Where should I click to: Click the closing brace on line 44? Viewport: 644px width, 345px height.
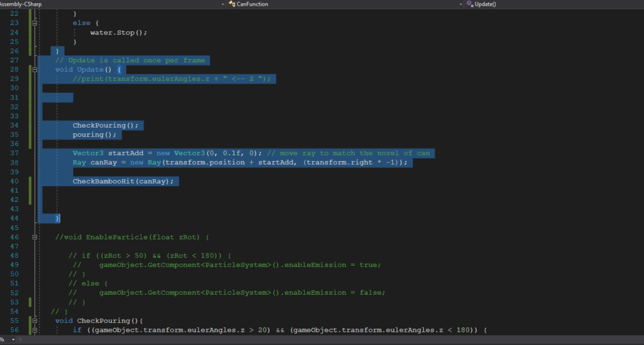[57, 218]
